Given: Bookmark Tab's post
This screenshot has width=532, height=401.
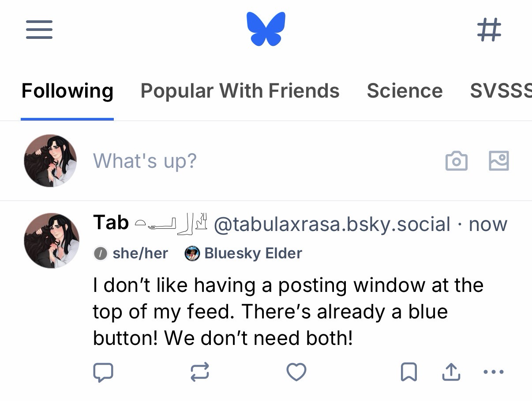Looking at the screenshot, I should pos(408,372).
